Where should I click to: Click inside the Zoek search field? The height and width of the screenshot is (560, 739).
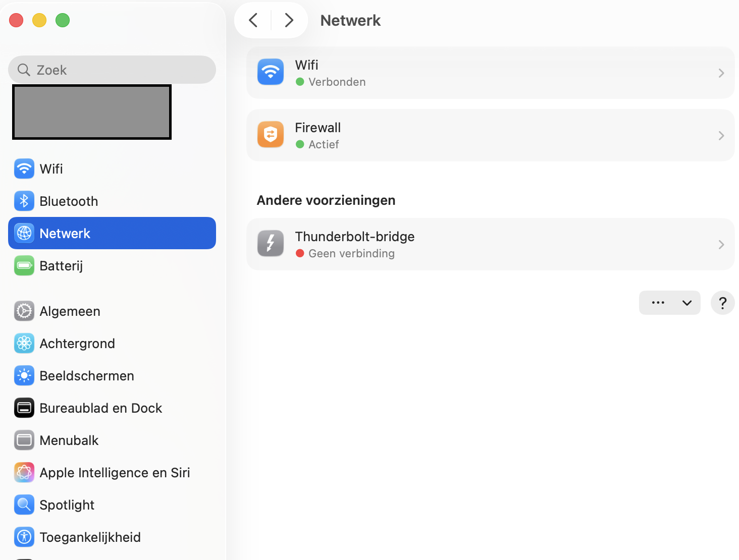(x=112, y=70)
